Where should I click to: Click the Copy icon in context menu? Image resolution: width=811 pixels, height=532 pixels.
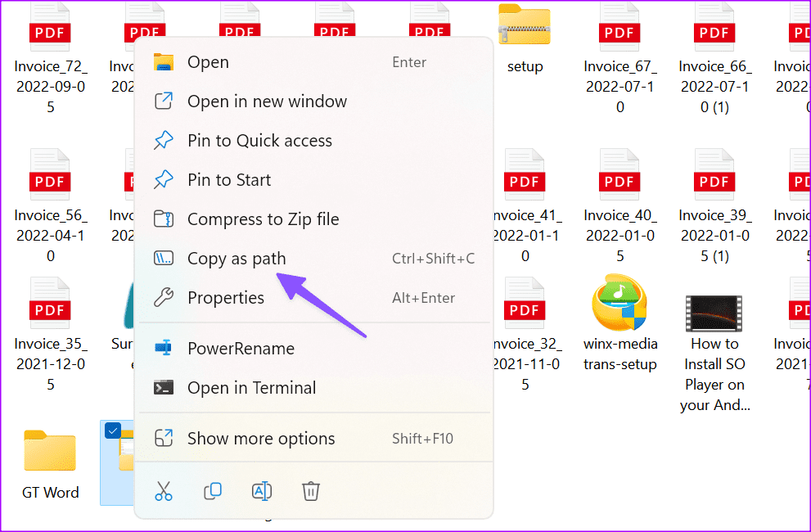click(x=213, y=491)
